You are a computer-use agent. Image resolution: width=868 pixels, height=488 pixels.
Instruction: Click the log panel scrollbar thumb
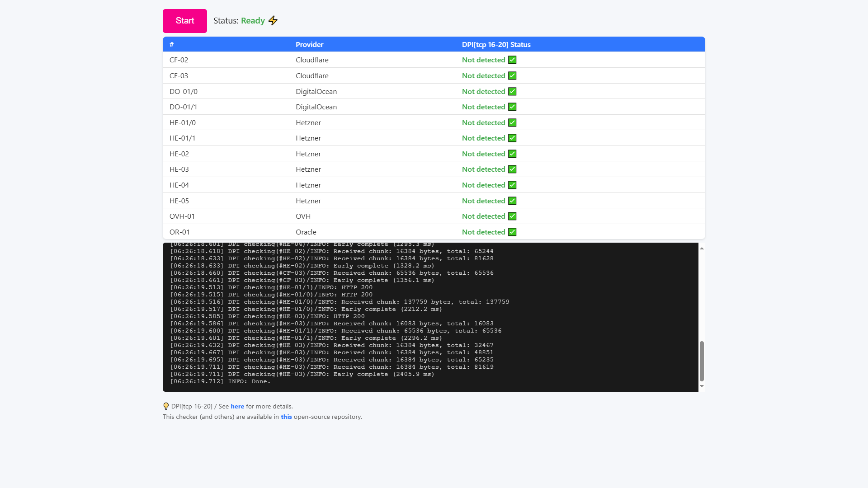click(x=702, y=361)
